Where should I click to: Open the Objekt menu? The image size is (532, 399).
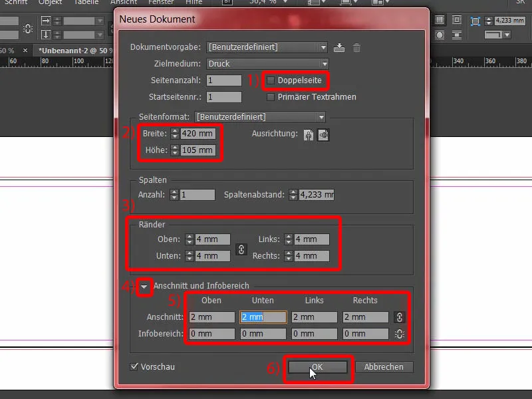[51, 2]
